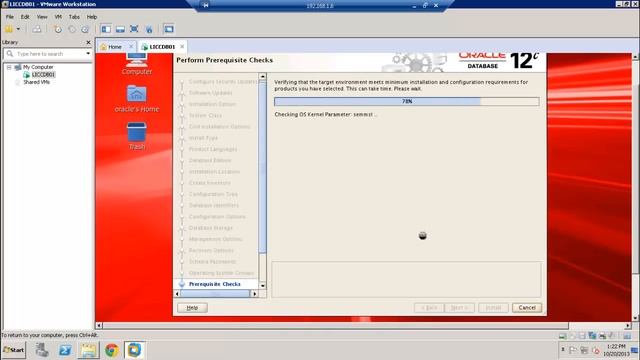Click the Send Ctrl+Alt+Del toolbar icon
Image resolution: width=640 pixels, height=360 pixels.
point(37,29)
